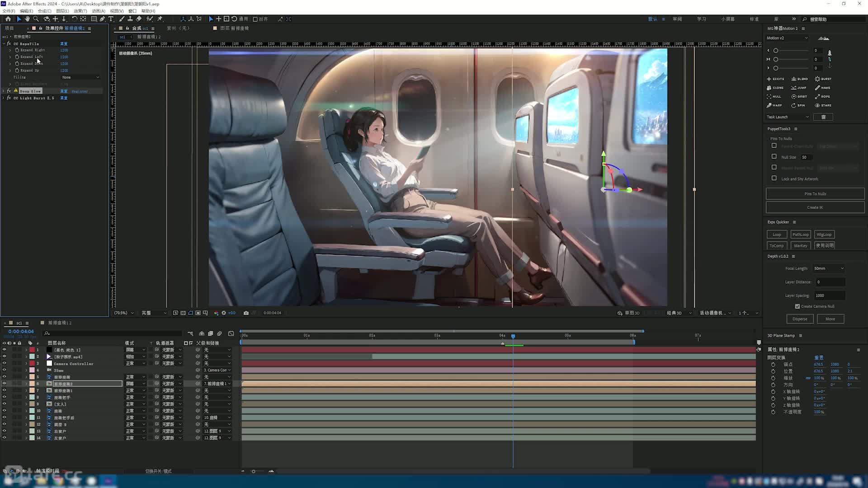
Task: Click the Motion 2 BLEND tool
Action: tap(799, 79)
